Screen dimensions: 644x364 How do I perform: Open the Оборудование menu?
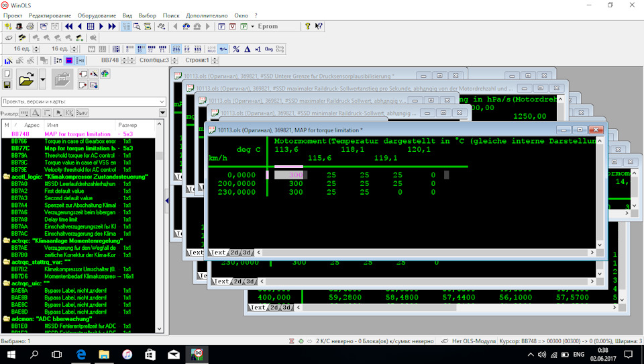tap(97, 15)
